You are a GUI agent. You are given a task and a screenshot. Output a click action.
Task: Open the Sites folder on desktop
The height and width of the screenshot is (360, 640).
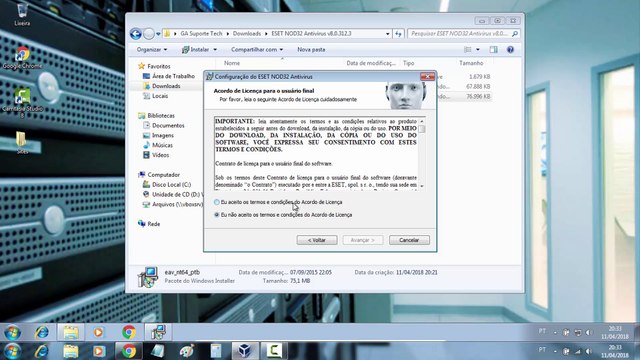point(22,143)
